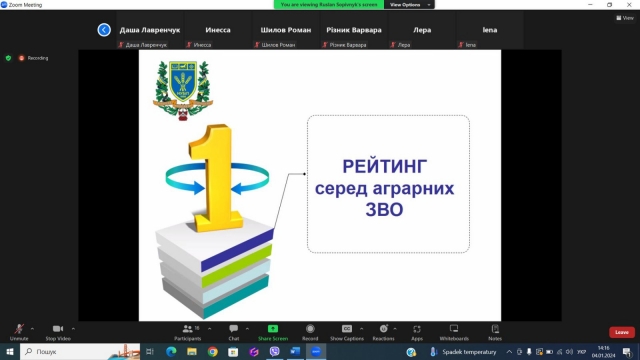Image resolution: width=640 pixels, height=360 pixels.
Task: Click the screen-sharing notification banner
Action: tap(329, 4)
